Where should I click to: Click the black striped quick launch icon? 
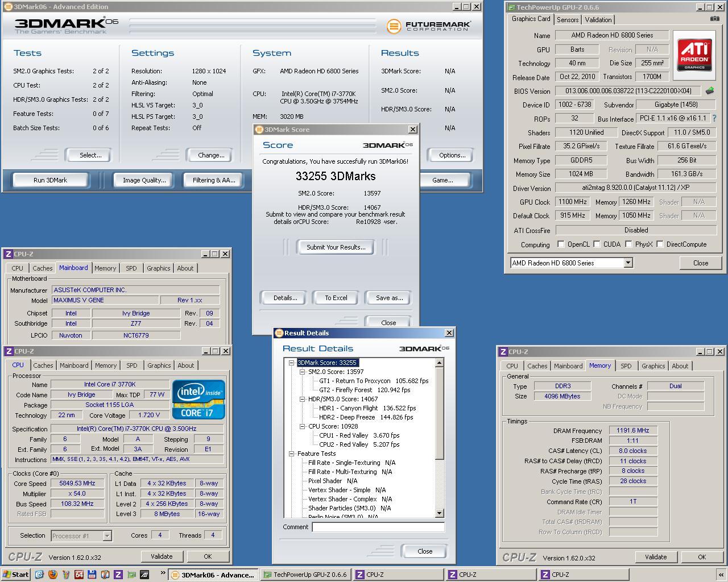(144, 575)
